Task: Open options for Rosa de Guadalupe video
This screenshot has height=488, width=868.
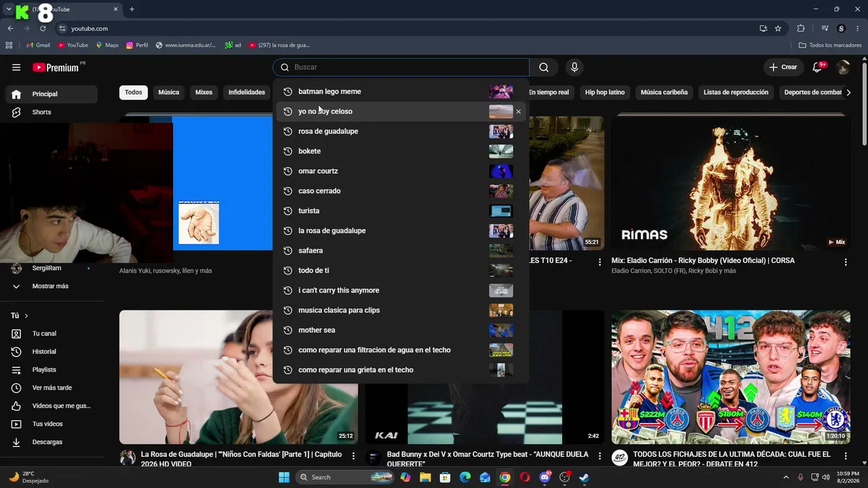Action: click(x=353, y=456)
